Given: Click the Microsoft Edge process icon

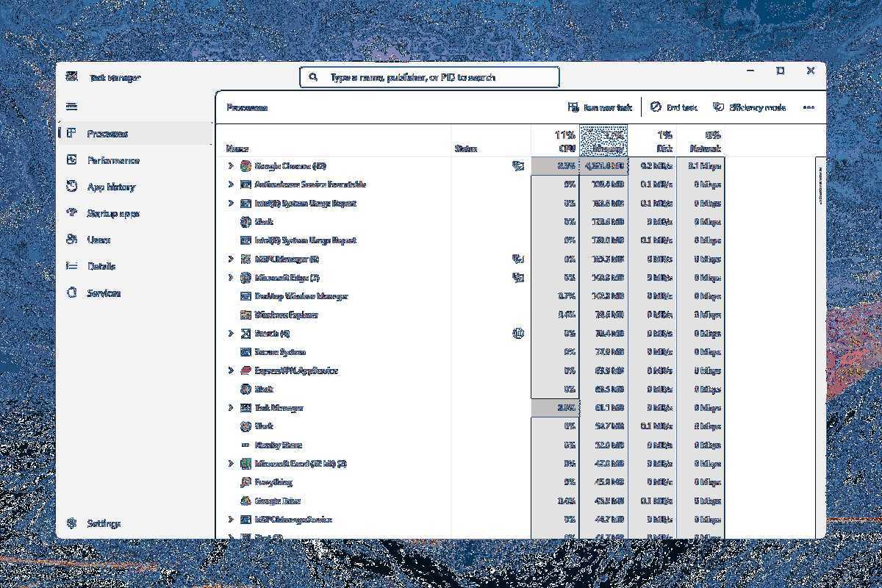Looking at the screenshot, I should point(245,278).
